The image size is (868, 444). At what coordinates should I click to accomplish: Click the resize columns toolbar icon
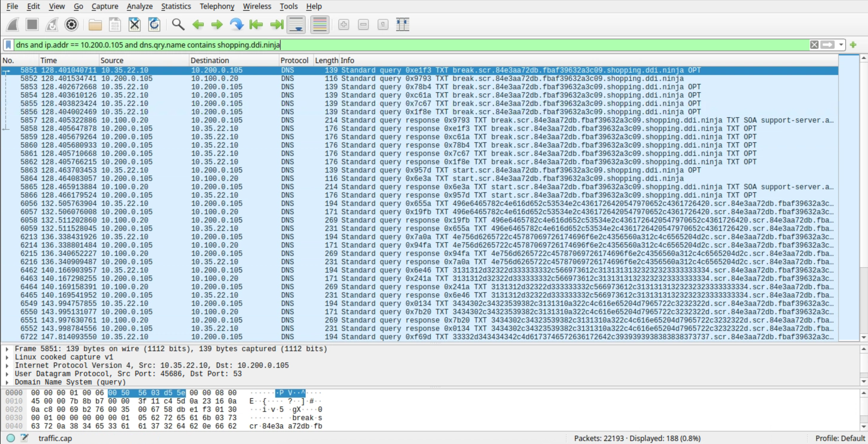click(x=402, y=25)
